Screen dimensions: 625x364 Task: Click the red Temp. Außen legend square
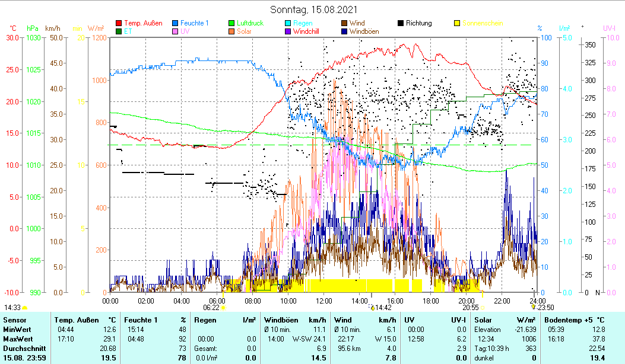click(118, 24)
